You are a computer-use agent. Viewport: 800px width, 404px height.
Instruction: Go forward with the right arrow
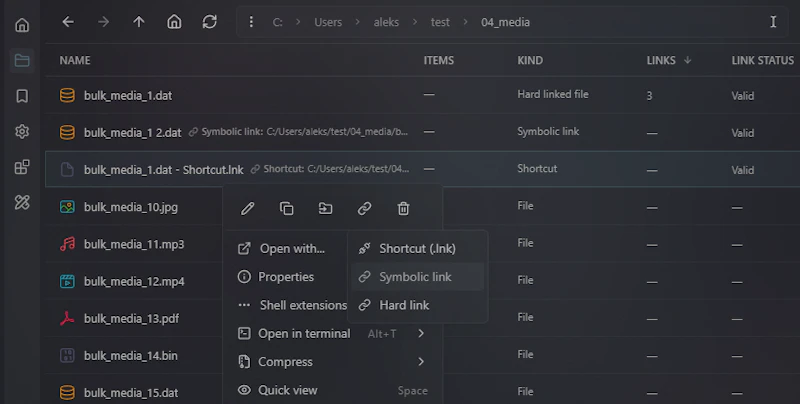[x=104, y=22]
